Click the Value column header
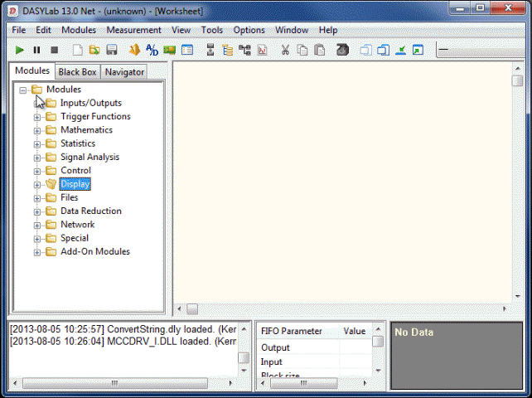 click(355, 331)
